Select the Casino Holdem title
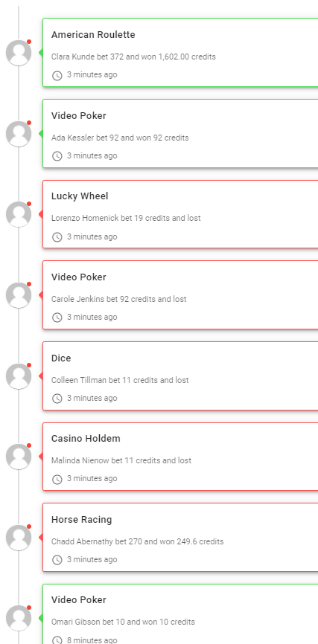Screen dimensions: 318x644 86,438
